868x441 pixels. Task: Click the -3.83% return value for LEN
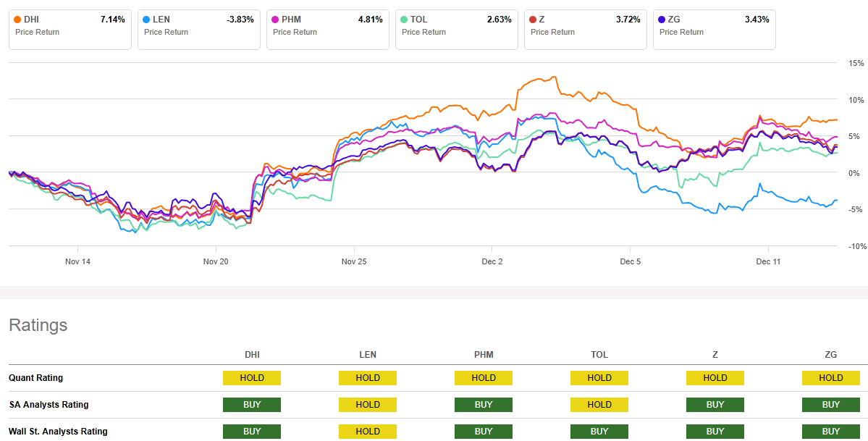pyautogui.click(x=240, y=20)
